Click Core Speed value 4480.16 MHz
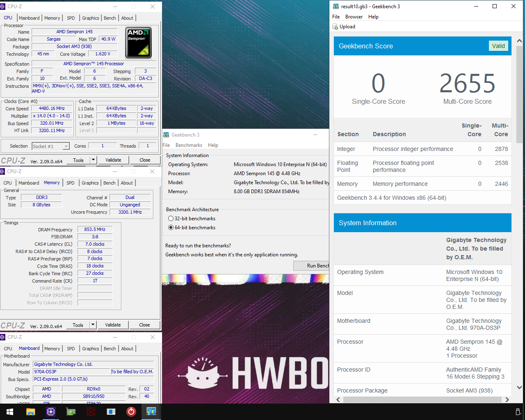 52,109
